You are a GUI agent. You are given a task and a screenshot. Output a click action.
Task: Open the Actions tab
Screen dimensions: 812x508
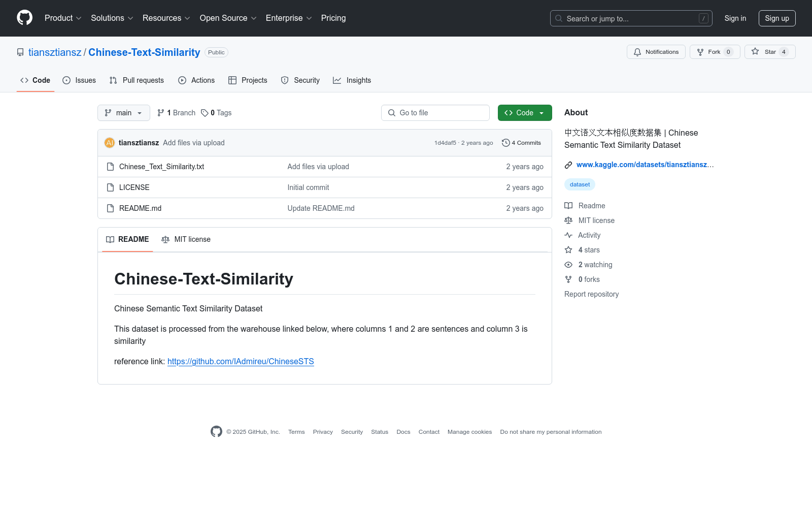(x=196, y=80)
